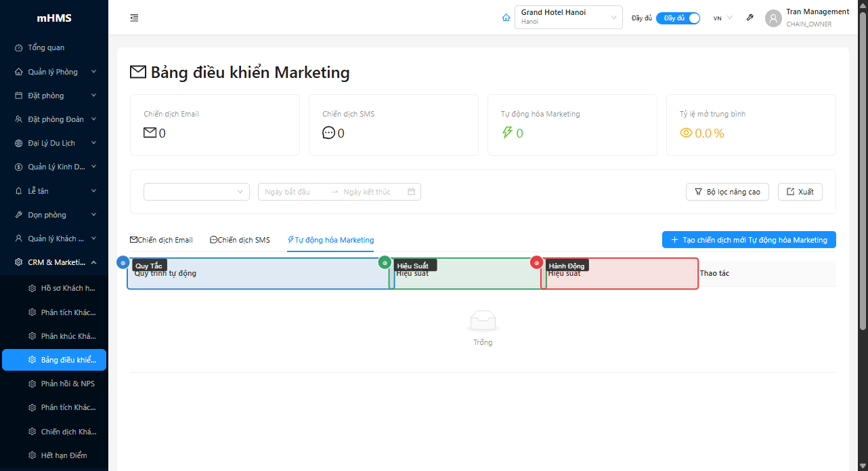The image size is (868, 471).
Task: Toggle the Đầy đủ switch
Action: 678,18
